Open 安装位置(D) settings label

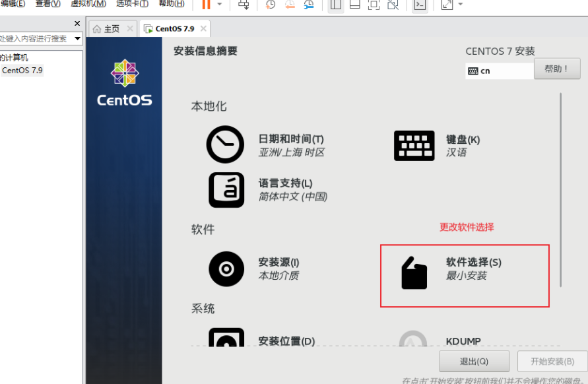pyautogui.click(x=286, y=341)
